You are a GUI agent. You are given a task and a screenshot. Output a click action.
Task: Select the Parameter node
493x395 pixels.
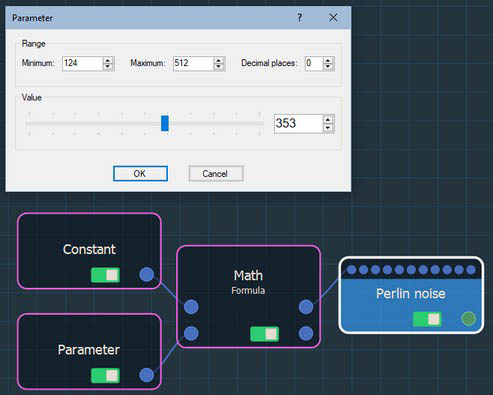point(89,351)
